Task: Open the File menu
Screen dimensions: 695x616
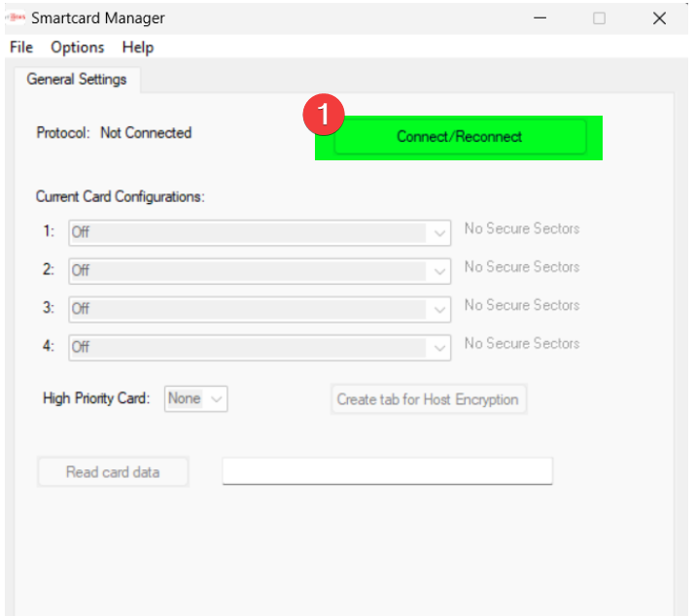Action: (x=20, y=47)
